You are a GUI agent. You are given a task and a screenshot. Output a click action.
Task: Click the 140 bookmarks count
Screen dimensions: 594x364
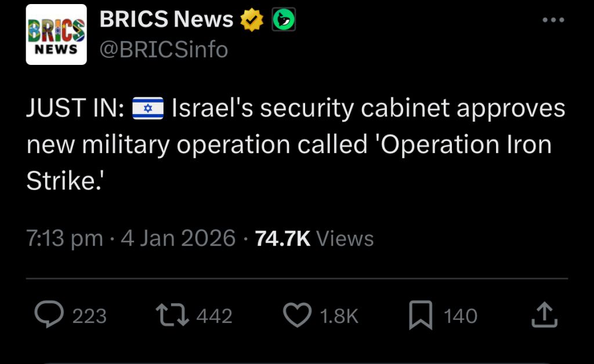pyautogui.click(x=461, y=316)
